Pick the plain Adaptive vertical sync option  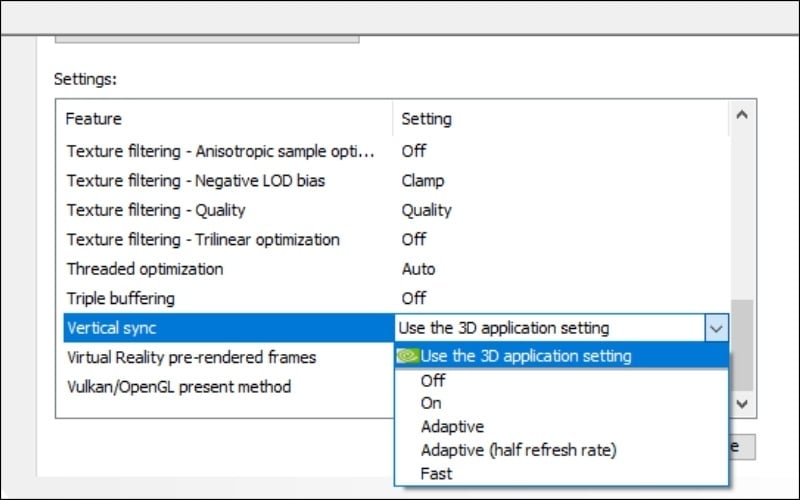click(452, 427)
